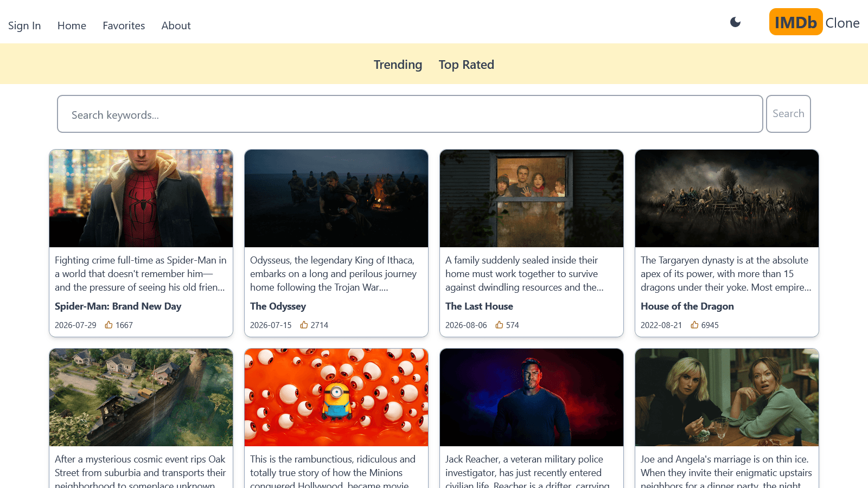This screenshot has width=868, height=488.
Task: Click the title The Odyssey
Action: click(278, 306)
